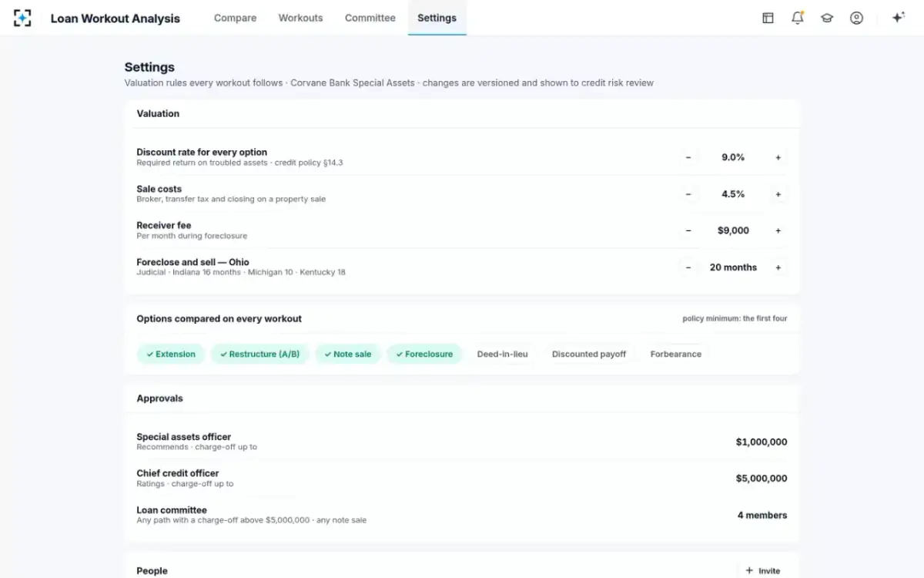Click the 20 months foreclosure value
The height and width of the screenshot is (578, 924).
point(733,267)
